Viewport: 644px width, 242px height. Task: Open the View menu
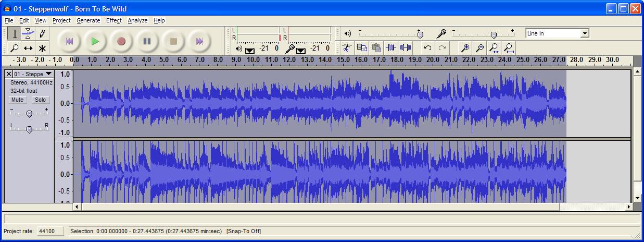click(x=41, y=20)
